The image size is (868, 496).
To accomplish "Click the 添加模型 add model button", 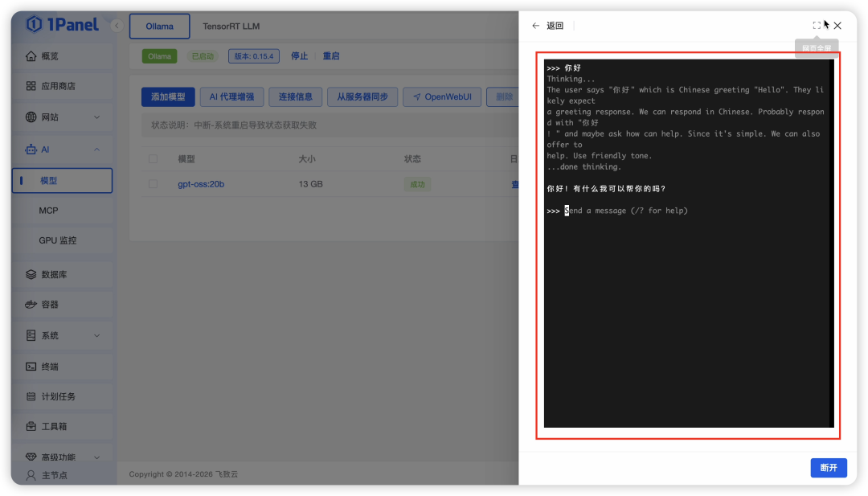I will [167, 96].
